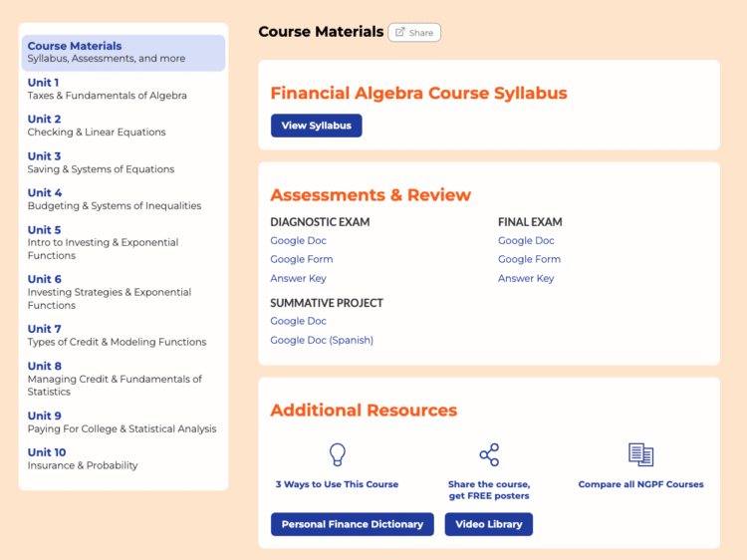The width and height of the screenshot is (747, 560).
Task: Click the lightbulb icon
Action: (x=337, y=454)
